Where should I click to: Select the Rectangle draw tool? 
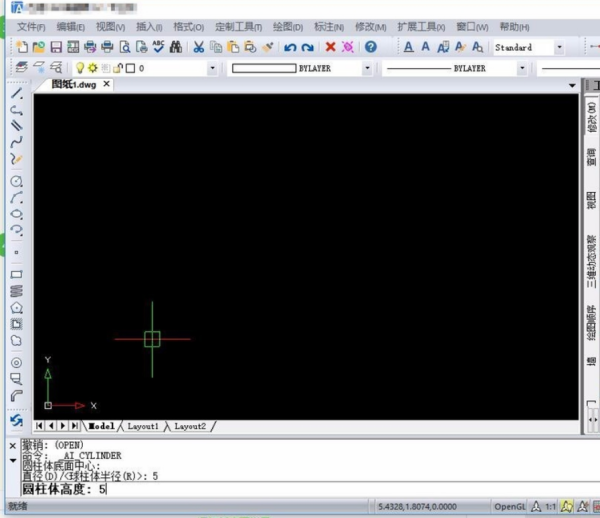pyautogui.click(x=16, y=273)
